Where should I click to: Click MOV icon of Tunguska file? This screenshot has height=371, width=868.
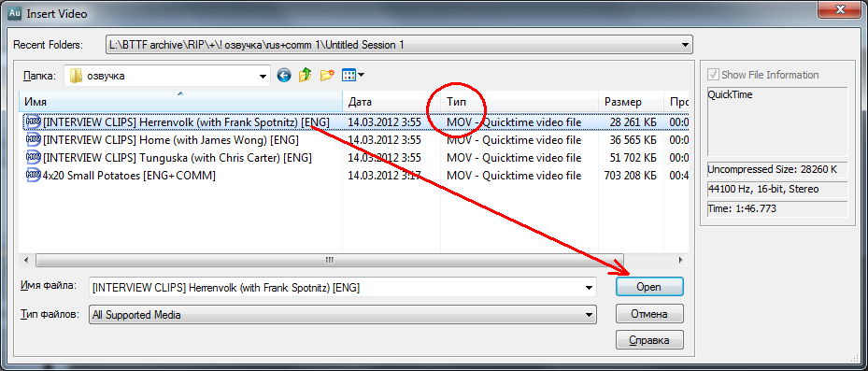coord(34,157)
